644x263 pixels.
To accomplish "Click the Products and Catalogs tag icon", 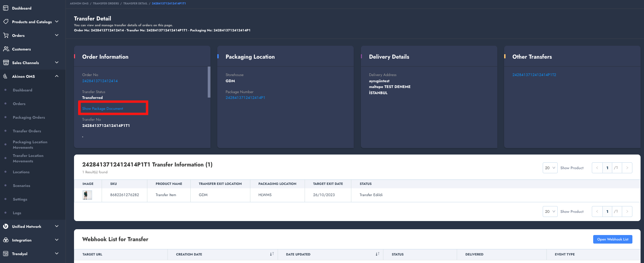I will coord(6,22).
